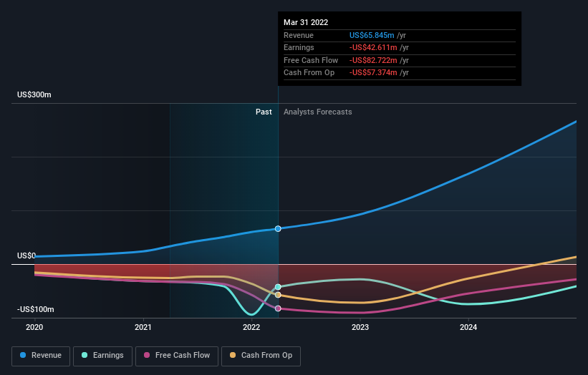Click the -US$100m y-axis label
Screen dimensions: 588x375
(x=36, y=309)
